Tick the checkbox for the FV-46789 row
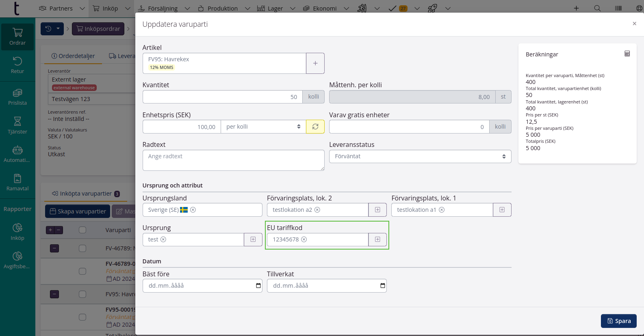 82,248
